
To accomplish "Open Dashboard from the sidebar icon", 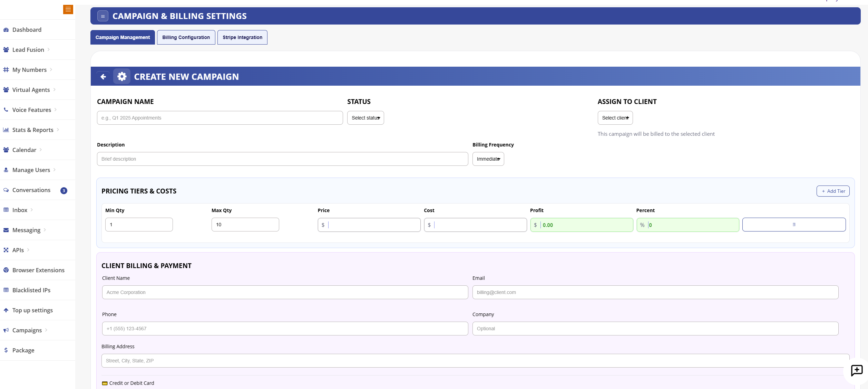I will pos(6,30).
